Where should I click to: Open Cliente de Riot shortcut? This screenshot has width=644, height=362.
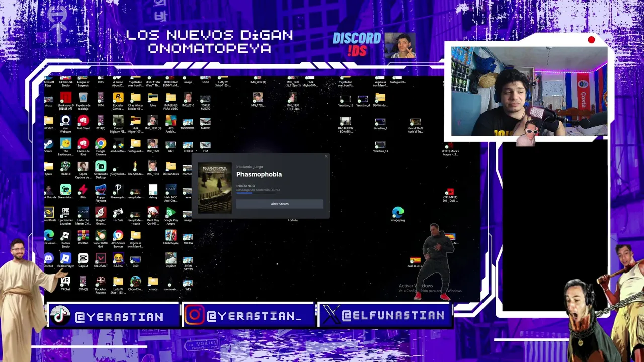tap(83, 144)
